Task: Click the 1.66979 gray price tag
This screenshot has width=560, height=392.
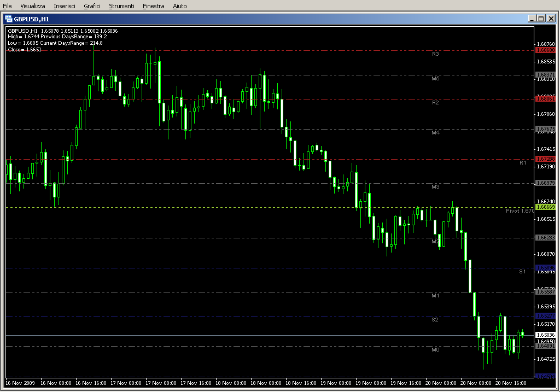Action: (x=545, y=183)
